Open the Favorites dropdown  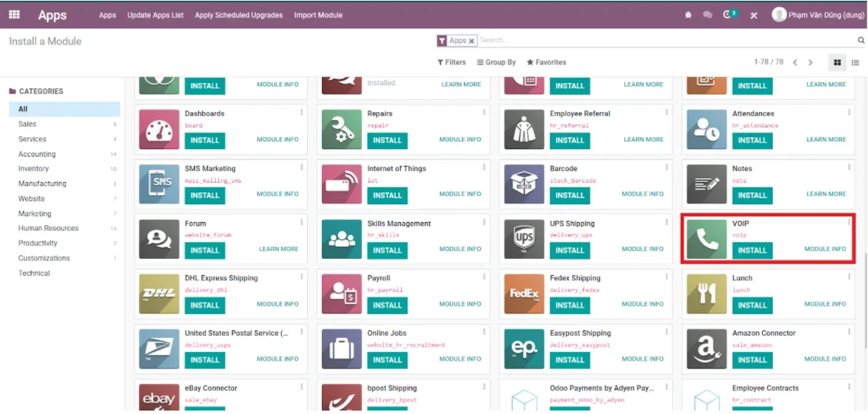[546, 62]
